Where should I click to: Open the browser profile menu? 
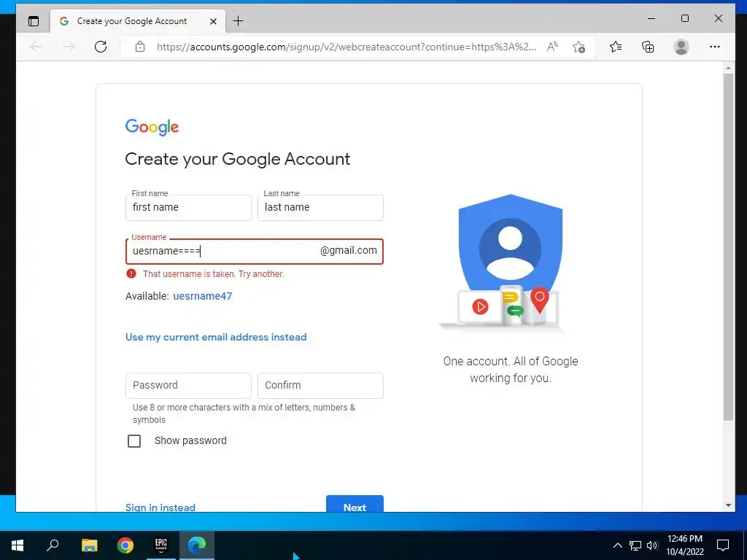[x=681, y=47]
